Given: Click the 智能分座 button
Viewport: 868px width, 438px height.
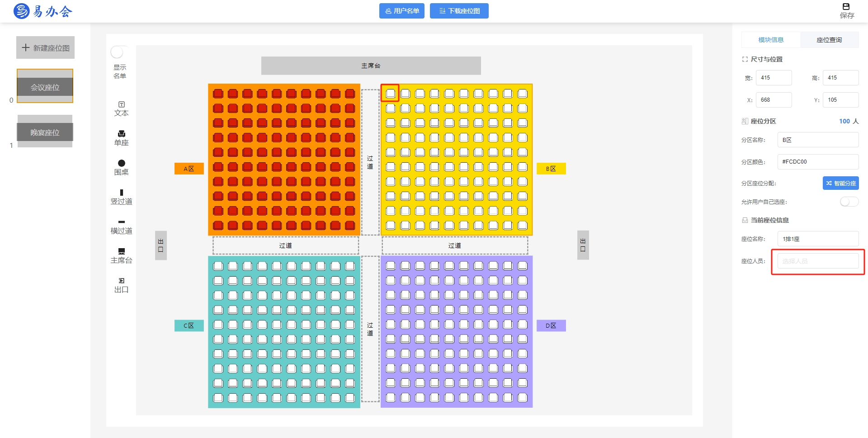Looking at the screenshot, I should pos(840,183).
